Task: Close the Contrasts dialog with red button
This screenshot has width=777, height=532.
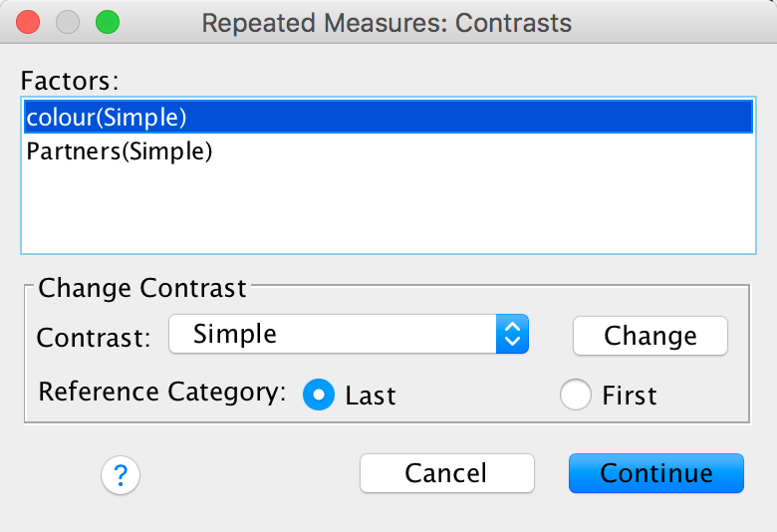Action: click(x=28, y=22)
